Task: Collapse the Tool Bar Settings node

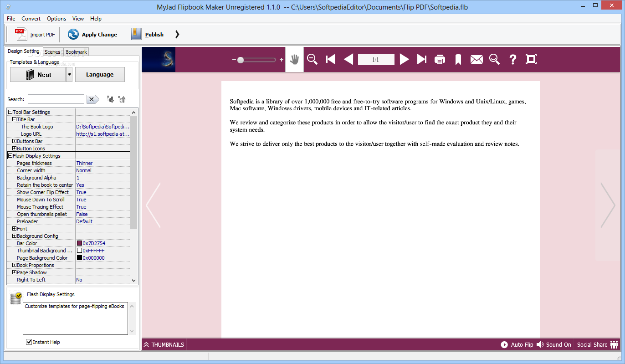Action: (10, 112)
